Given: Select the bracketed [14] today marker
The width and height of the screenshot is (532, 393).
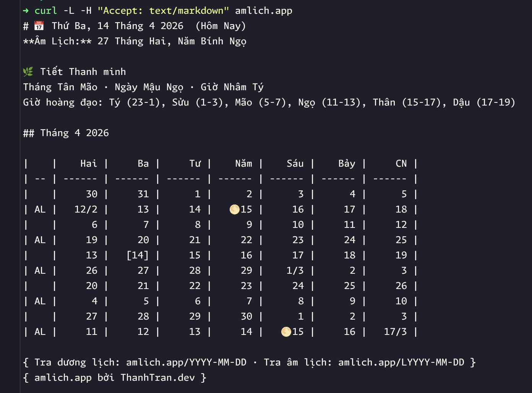Looking at the screenshot, I should tap(137, 255).
